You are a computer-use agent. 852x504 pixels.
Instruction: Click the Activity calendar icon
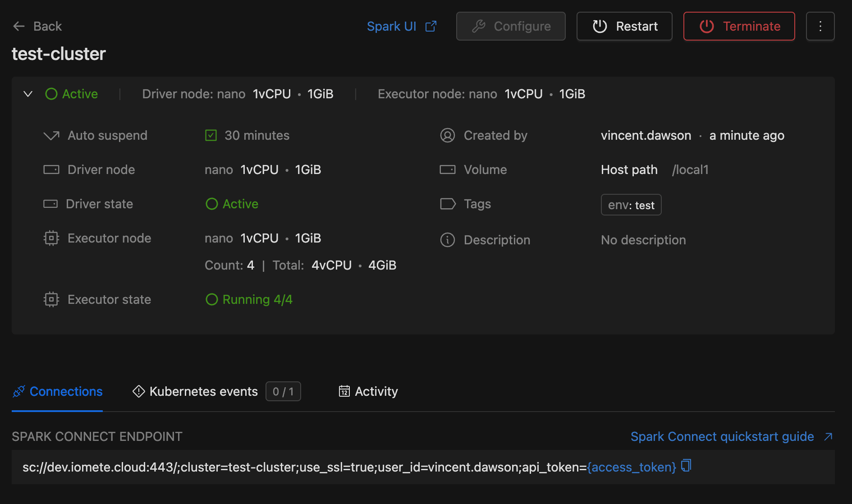pyautogui.click(x=344, y=391)
